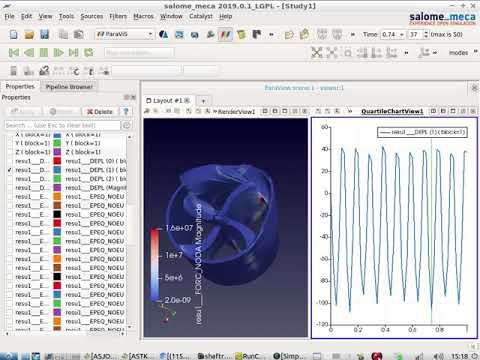Open the File menu

coord(9,16)
